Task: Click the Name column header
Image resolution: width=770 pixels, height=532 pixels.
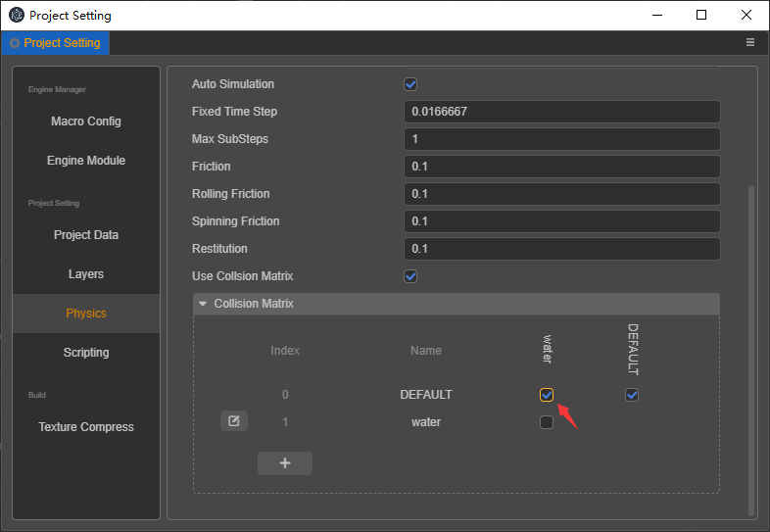Action: [426, 351]
